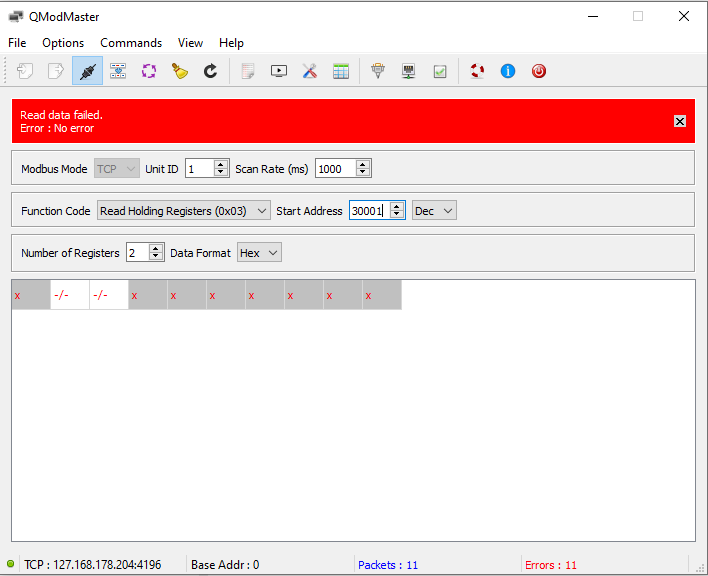
Task: Dismiss the red Read data failed banner
Action: click(x=680, y=121)
